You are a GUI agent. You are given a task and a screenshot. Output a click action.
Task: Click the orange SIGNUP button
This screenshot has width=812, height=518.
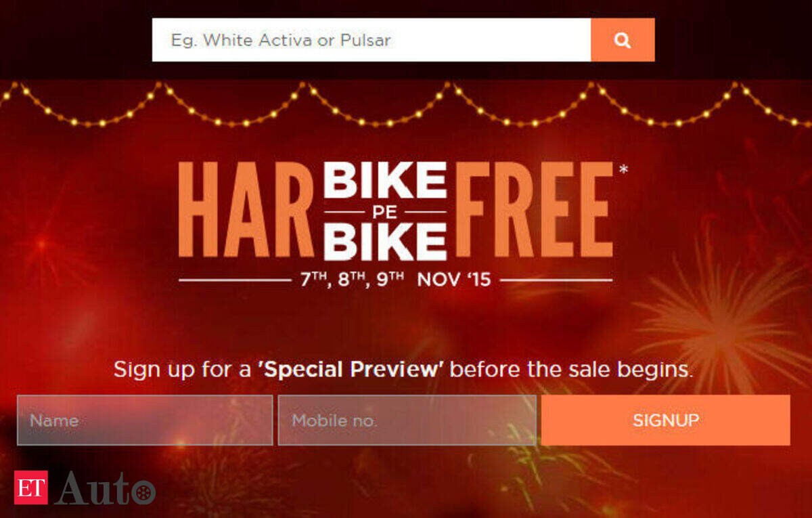click(666, 420)
